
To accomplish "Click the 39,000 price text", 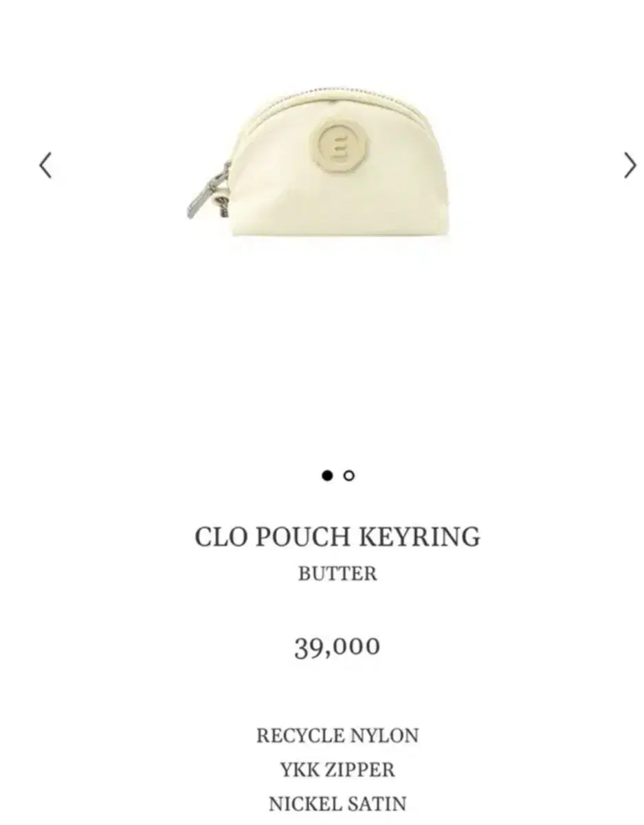I will [x=337, y=647].
